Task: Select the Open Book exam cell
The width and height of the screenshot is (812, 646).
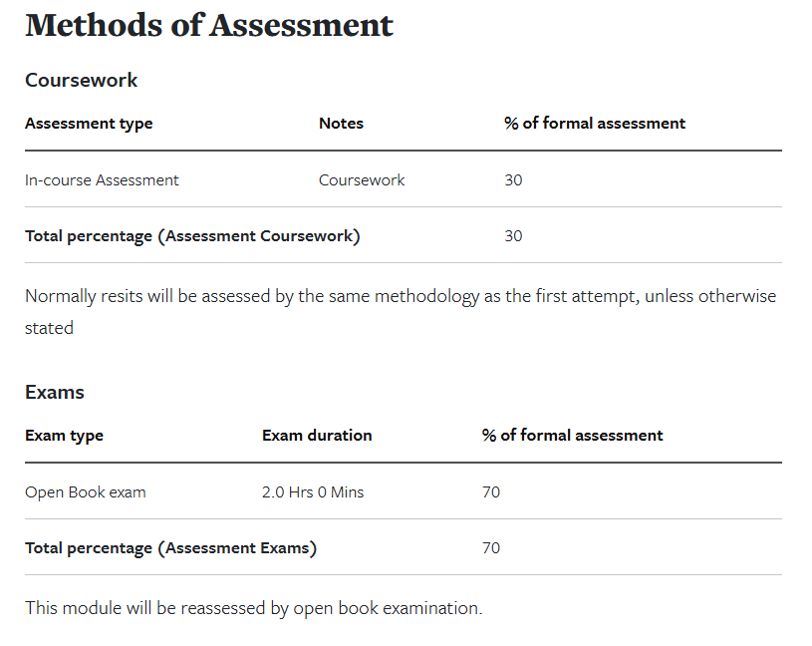Action: pos(86,492)
